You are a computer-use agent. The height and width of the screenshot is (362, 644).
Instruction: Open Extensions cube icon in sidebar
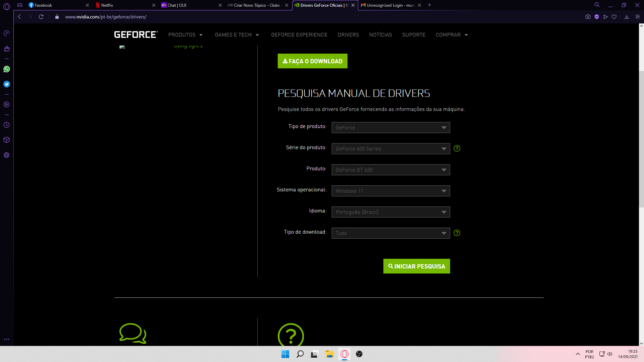7,140
